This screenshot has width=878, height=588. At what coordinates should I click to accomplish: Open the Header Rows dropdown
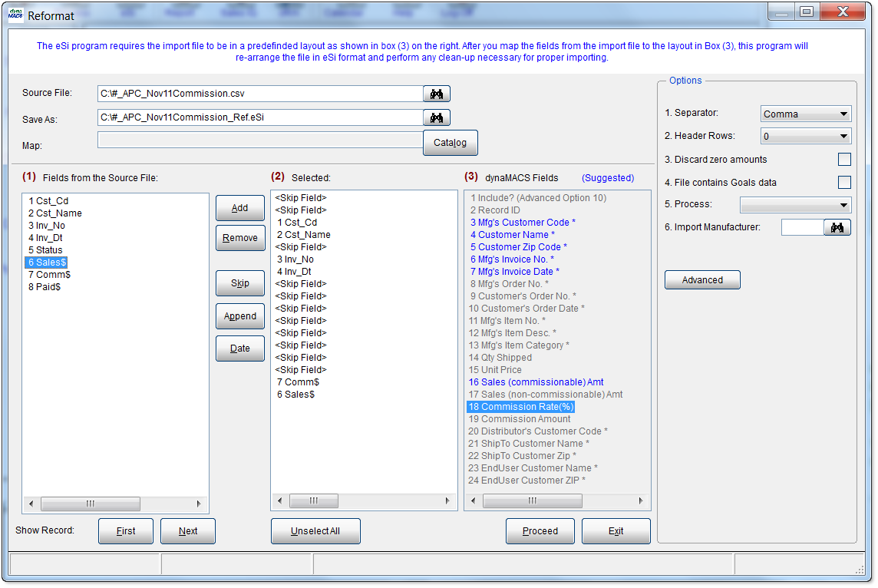(806, 136)
